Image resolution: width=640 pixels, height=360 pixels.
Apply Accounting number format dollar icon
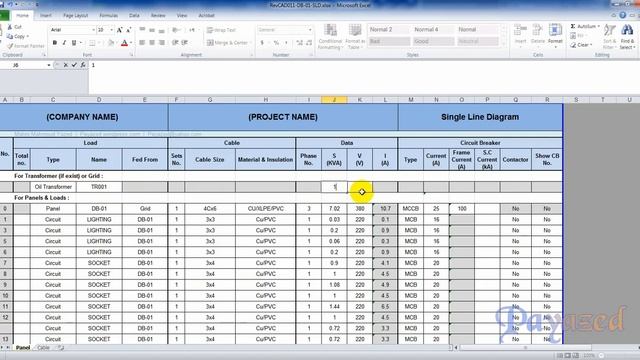click(262, 42)
